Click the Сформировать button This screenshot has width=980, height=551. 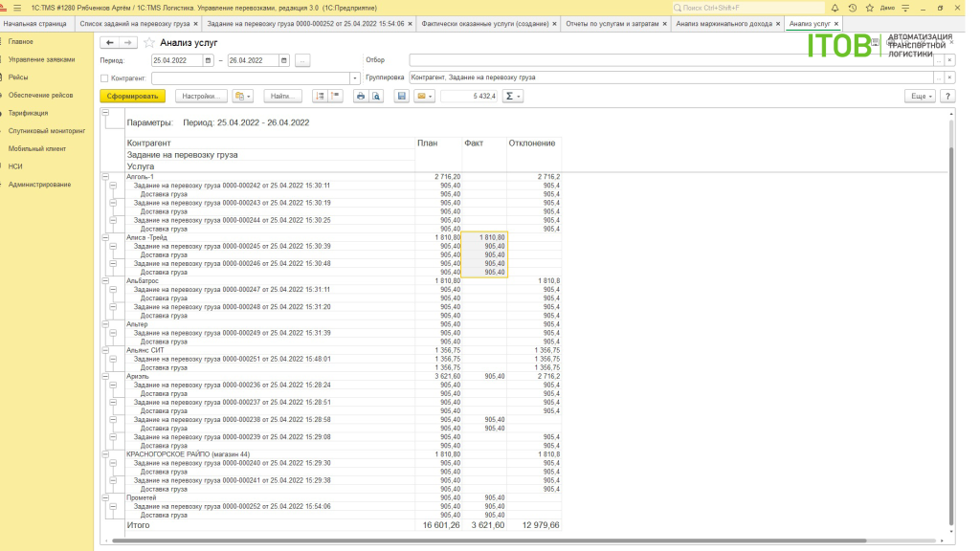[132, 97]
